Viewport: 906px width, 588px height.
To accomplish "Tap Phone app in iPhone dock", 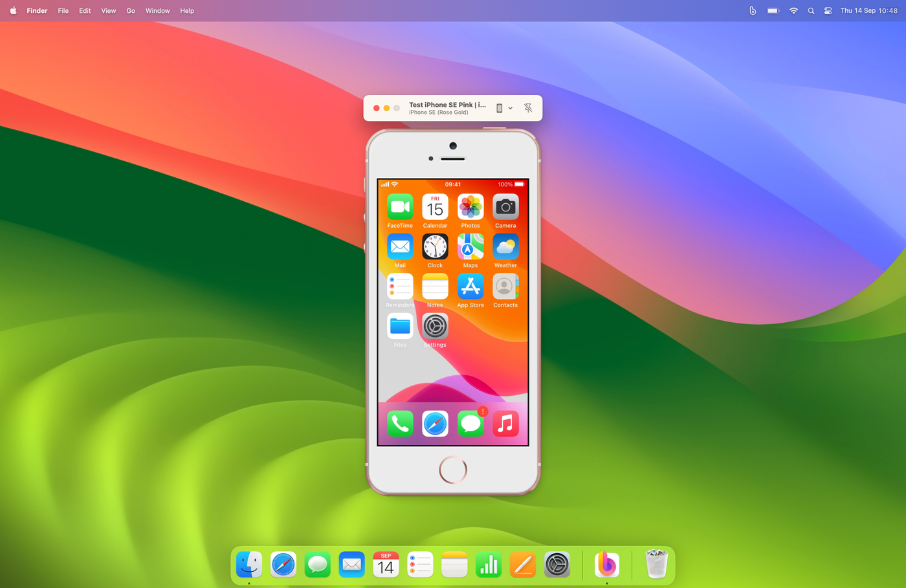I will tap(400, 424).
